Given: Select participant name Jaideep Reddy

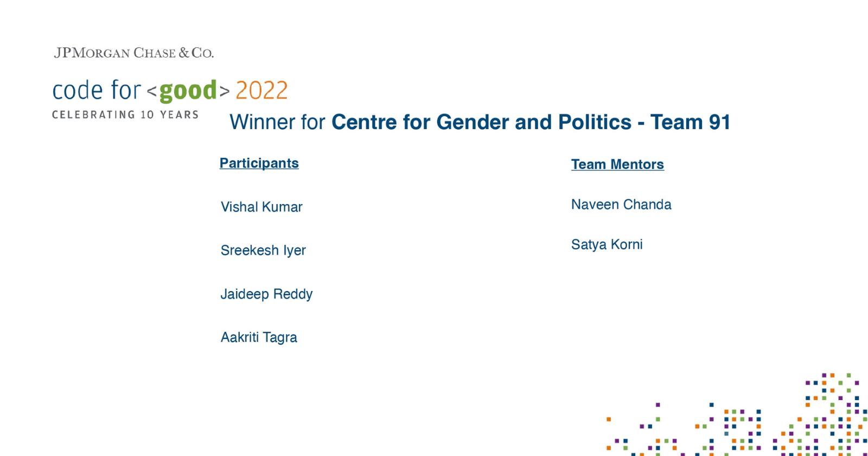Looking at the screenshot, I should (266, 294).
